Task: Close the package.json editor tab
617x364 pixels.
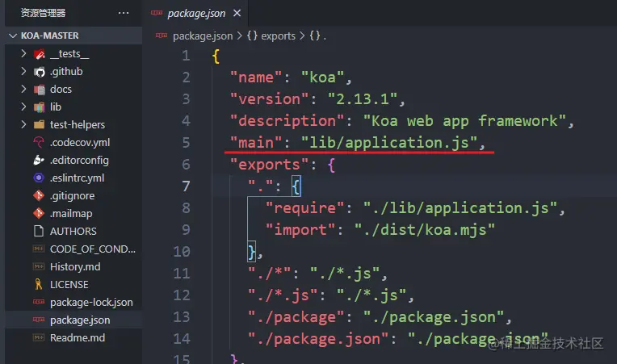Action: tap(237, 14)
